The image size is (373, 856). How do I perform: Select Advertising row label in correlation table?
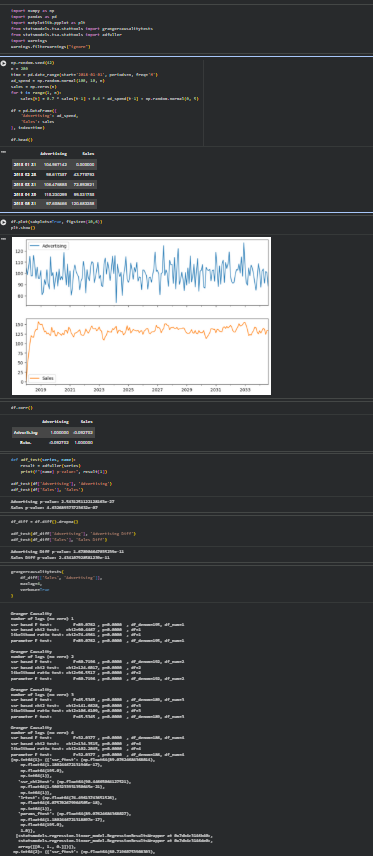click(26, 432)
